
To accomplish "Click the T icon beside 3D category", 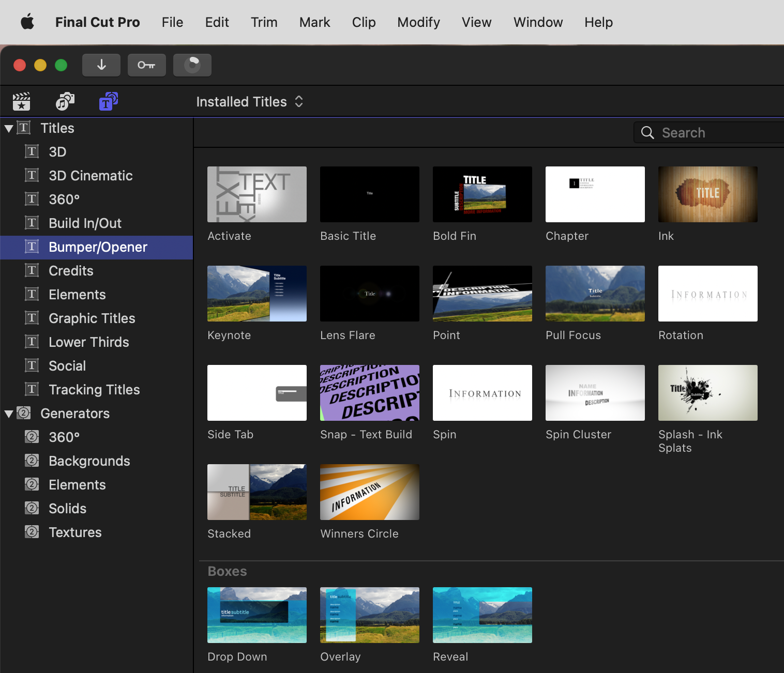I will (x=32, y=151).
